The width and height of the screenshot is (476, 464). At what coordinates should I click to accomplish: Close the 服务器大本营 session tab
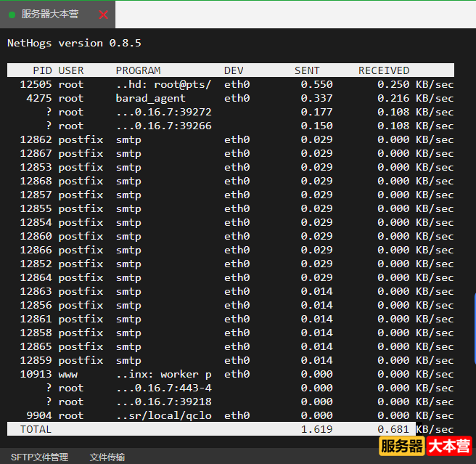[103, 15]
